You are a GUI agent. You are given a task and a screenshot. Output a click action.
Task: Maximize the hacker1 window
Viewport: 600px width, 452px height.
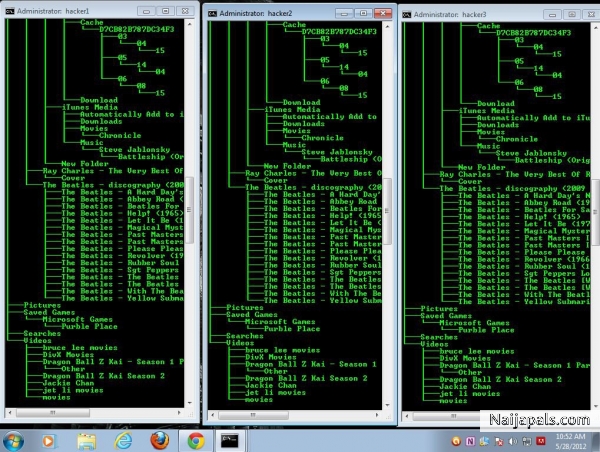click(166, 11)
